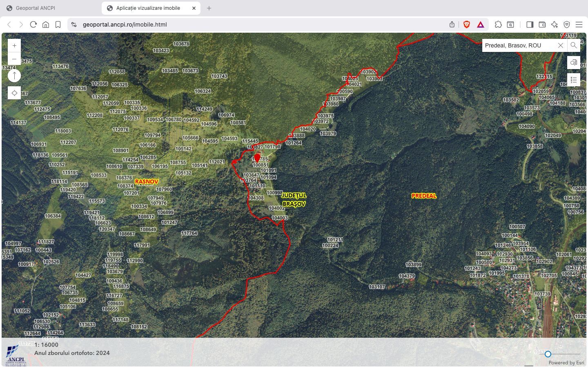Open the browser hamburger menu
Screen dimensions: 588x368
click(x=579, y=25)
